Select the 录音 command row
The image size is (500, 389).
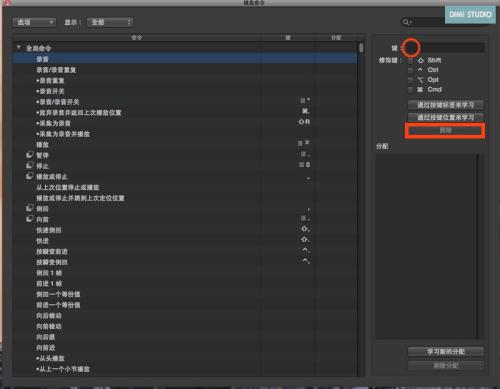tap(185, 59)
